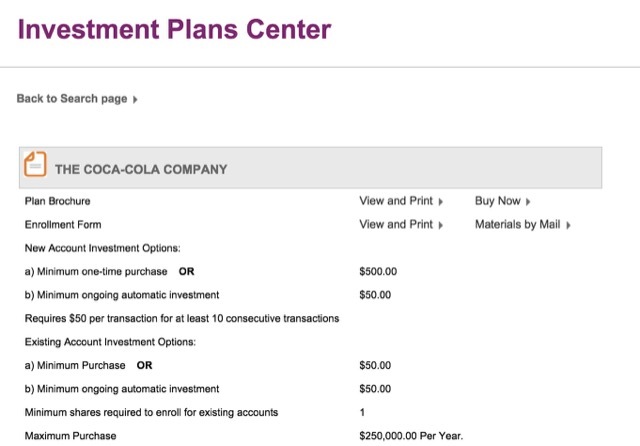Click the Investment Plans Center heading
The image size is (640, 446).
click(x=174, y=29)
